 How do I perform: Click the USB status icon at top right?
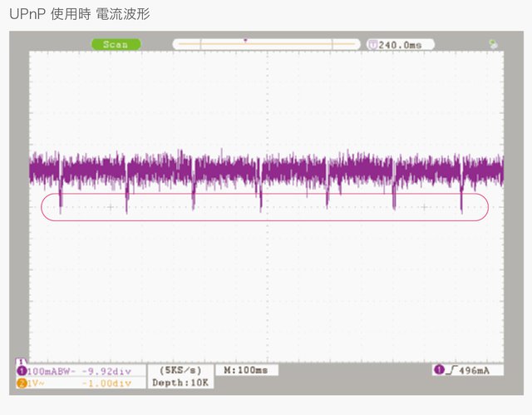coord(495,44)
